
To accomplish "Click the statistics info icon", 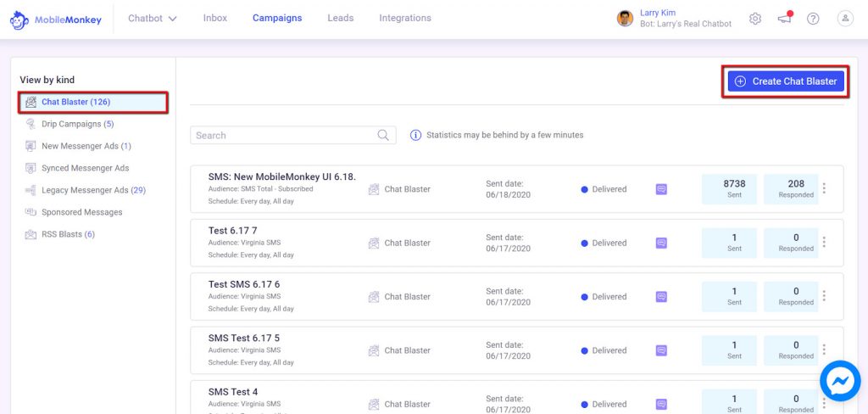I will [415, 135].
